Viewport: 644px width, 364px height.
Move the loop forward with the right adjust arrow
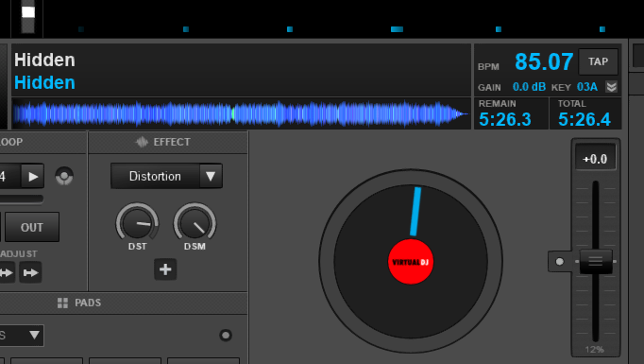point(30,272)
